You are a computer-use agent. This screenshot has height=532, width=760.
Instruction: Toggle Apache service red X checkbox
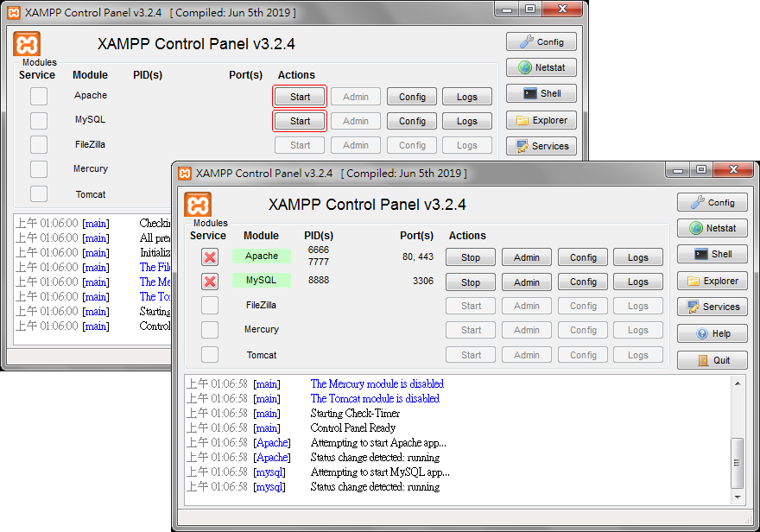point(210,257)
